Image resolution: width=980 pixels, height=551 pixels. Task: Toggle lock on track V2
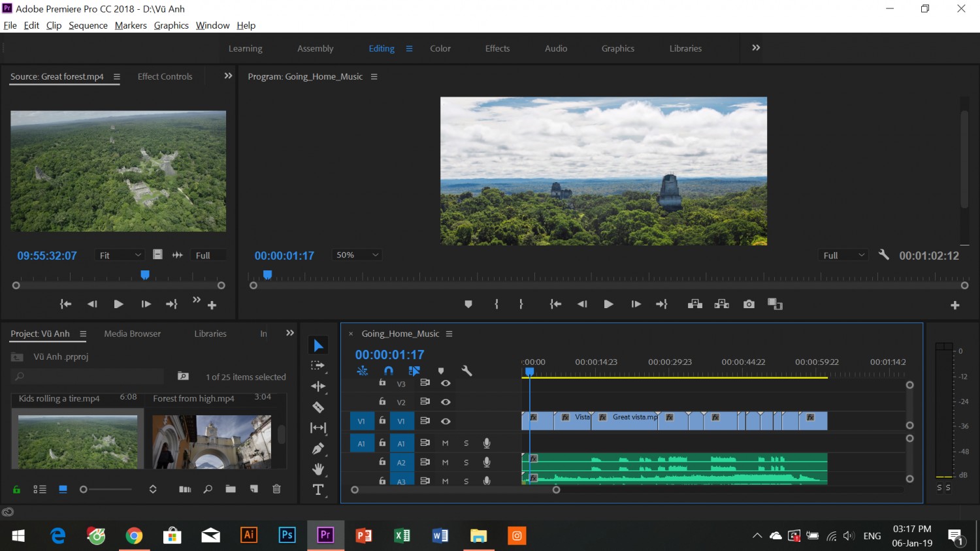point(382,401)
